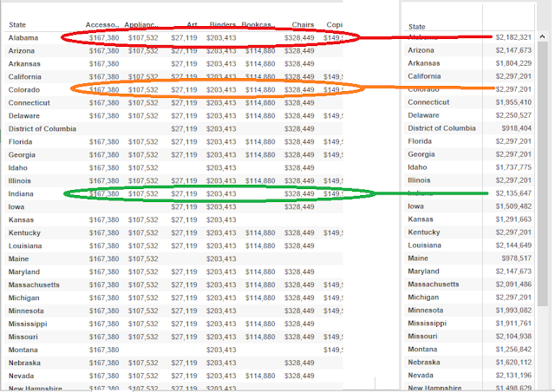Click the Binders column header
The height and width of the screenshot is (392, 555).
coord(223,25)
